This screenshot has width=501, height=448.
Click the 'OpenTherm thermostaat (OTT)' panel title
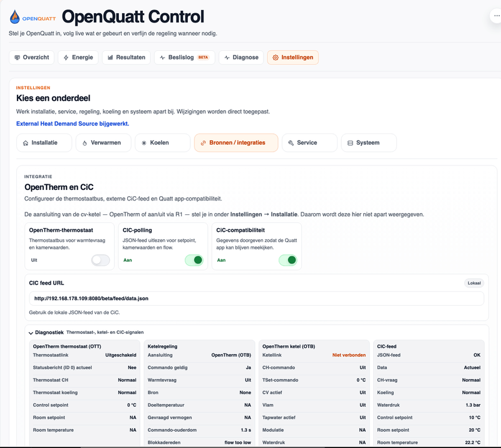pos(67,346)
